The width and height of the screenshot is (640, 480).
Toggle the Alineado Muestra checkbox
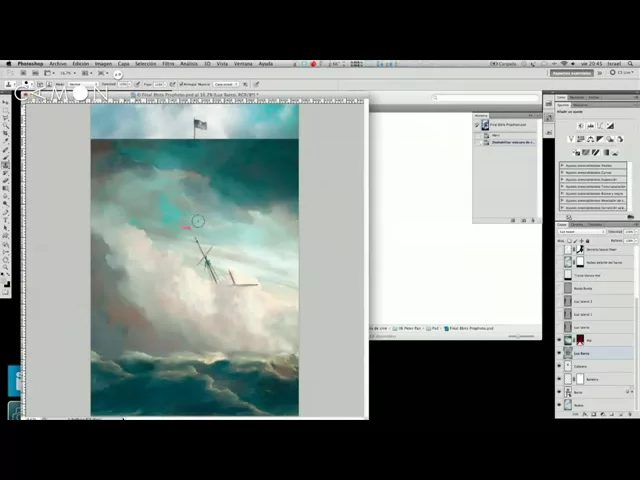click(181, 84)
